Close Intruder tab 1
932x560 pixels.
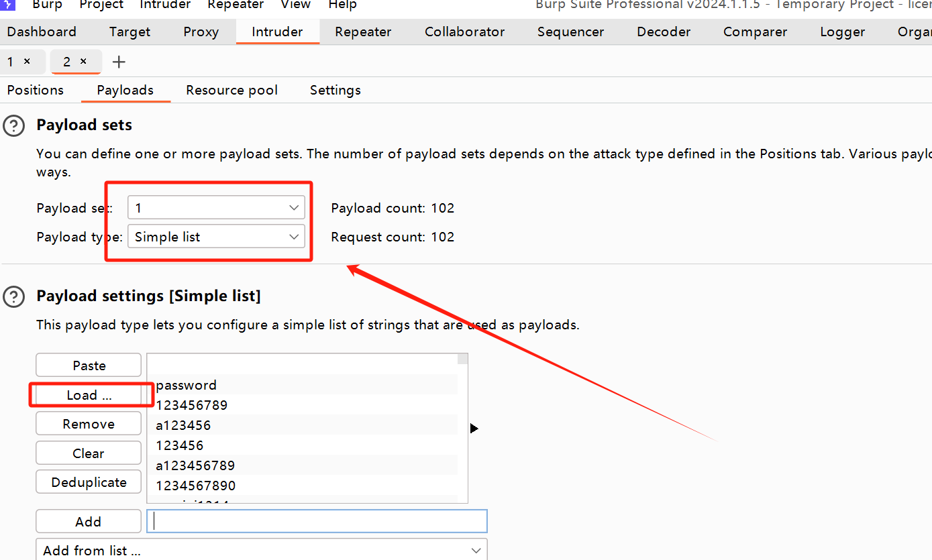(x=27, y=61)
